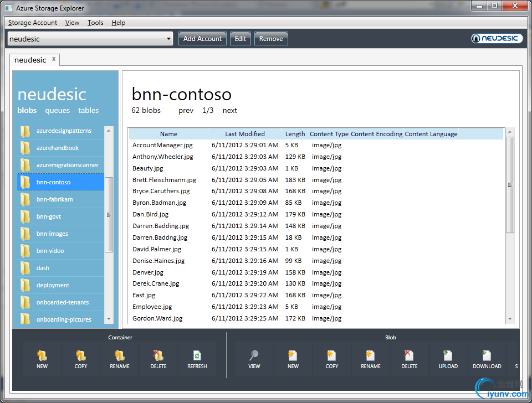532x403 pixels.
Task: Go to next page of blobs
Action: [229, 111]
